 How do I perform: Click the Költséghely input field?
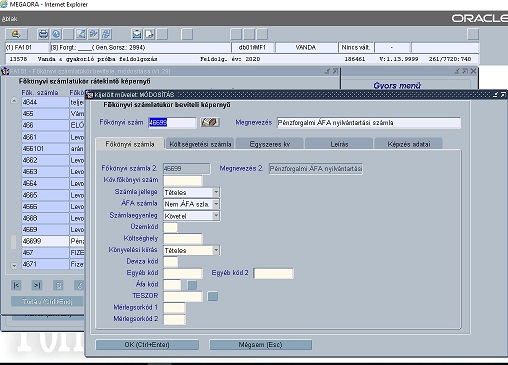[183, 238]
